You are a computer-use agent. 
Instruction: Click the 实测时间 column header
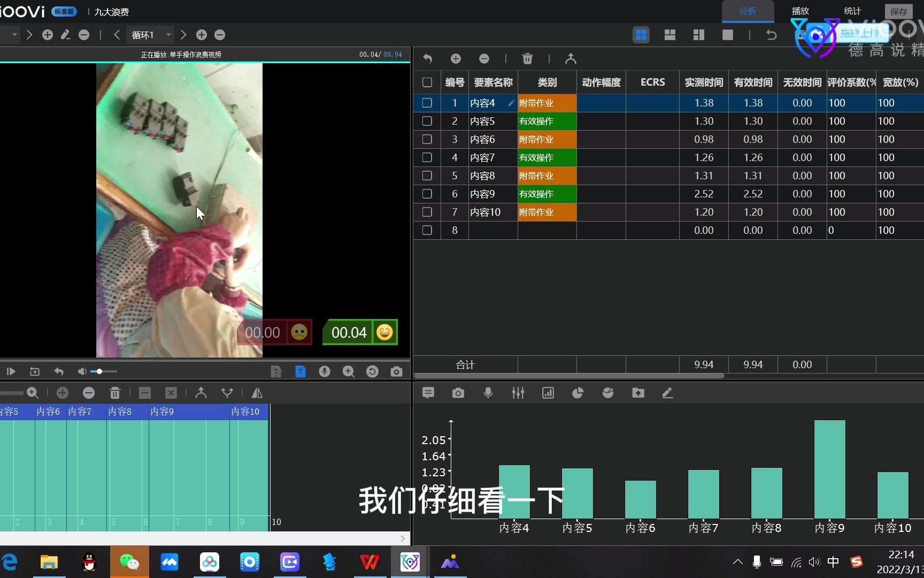704,82
